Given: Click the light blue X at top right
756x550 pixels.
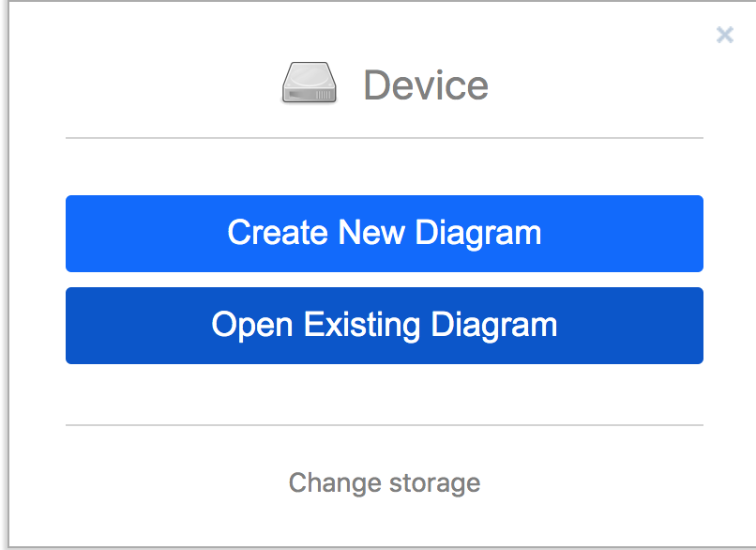Looking at the screenshot, I should (x=725, y=35).
